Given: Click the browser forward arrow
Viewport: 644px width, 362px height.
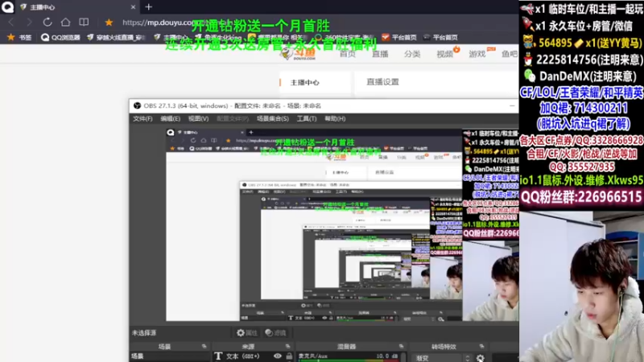Looking at the screenshot, I should point(29,23).
